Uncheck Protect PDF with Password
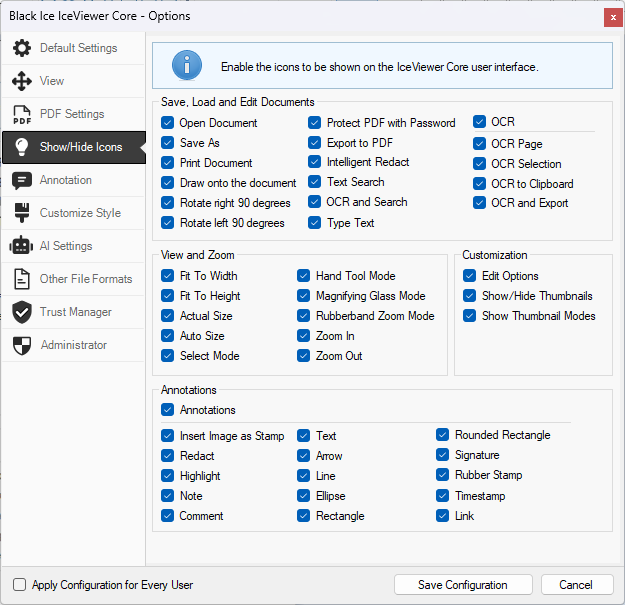625x605 pixels. pos(314,122)
